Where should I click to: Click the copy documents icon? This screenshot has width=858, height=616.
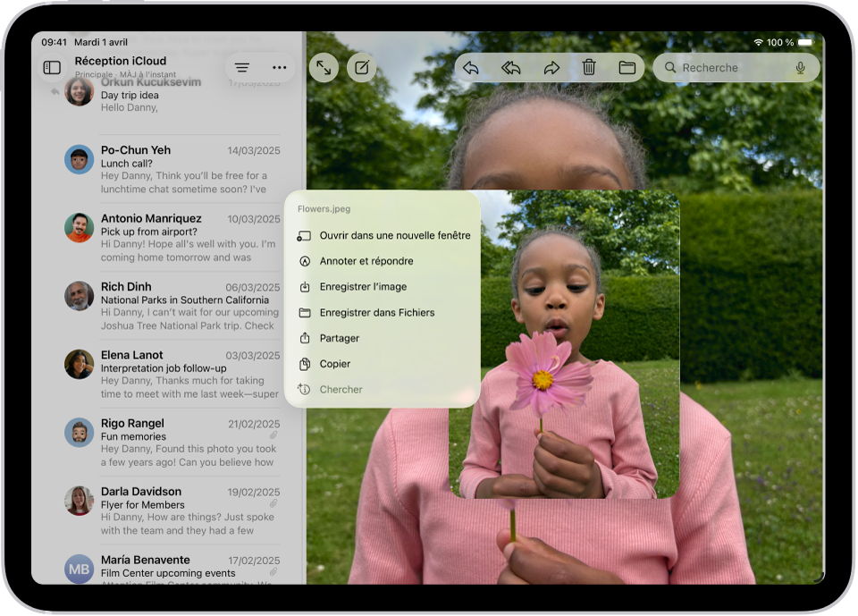tap(305, 364)
